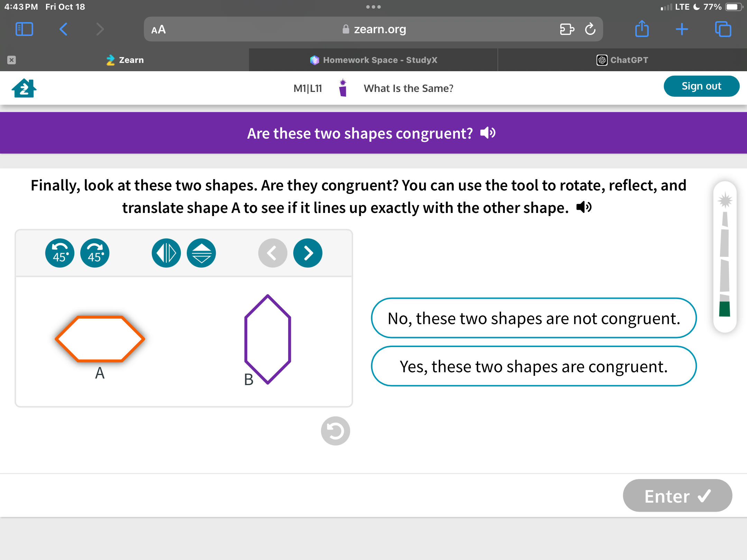
Task: Tap the multitasking three-dots menu
Action: click(373, 7)
